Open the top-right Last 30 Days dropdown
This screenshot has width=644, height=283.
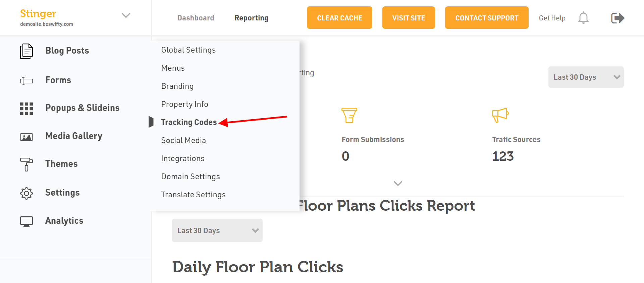(586, 77)
